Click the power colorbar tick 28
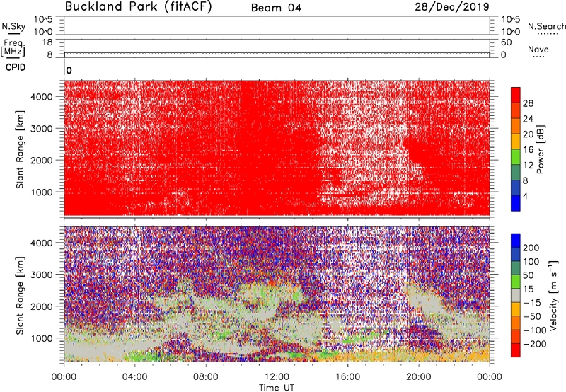566x392 pixels. click(528, 103)
